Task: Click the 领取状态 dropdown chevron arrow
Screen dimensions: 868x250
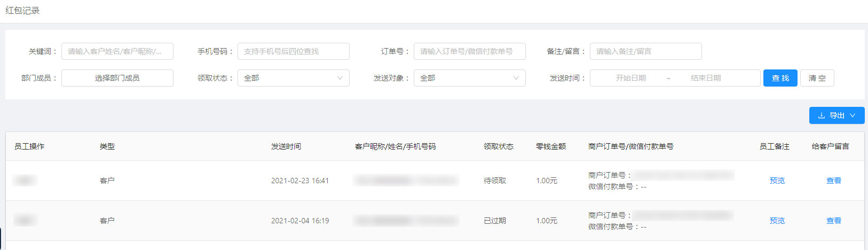Action: [340, 78]
